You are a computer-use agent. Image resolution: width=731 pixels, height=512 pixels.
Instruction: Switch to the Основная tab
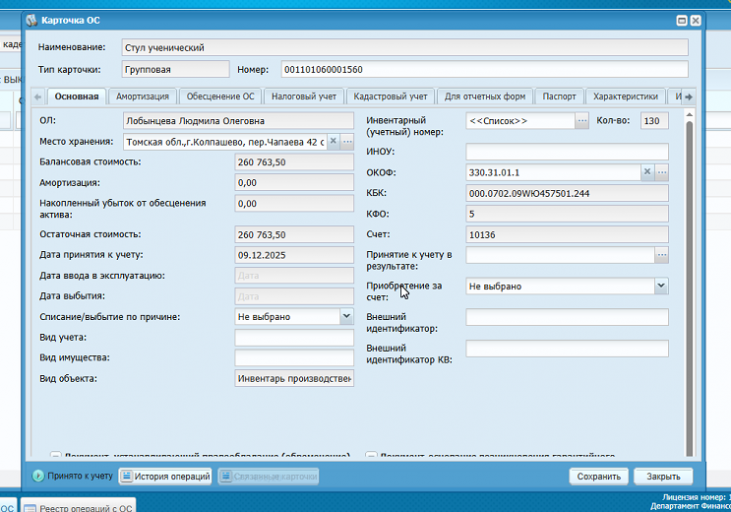(76, 97)
